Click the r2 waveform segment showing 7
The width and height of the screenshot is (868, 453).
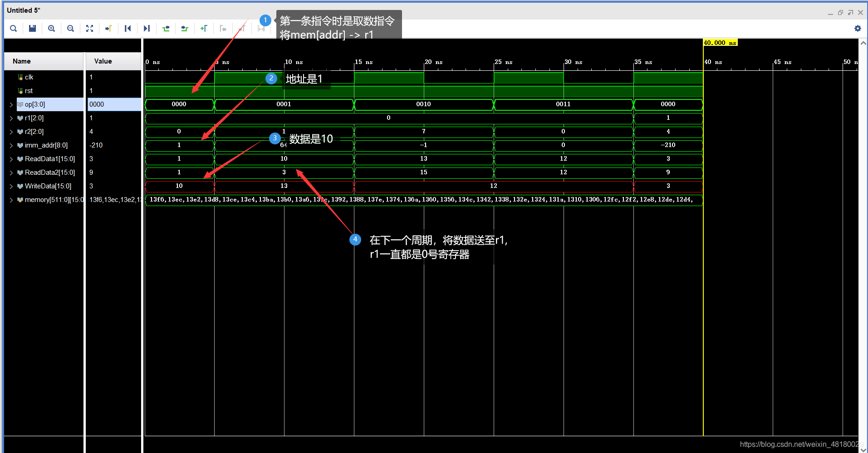[424, 132]
